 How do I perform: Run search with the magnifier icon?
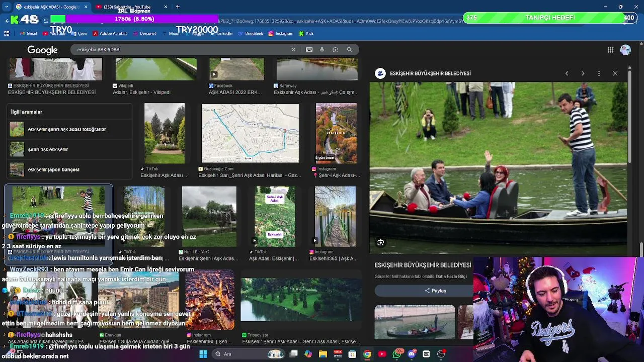pos(349,49)
